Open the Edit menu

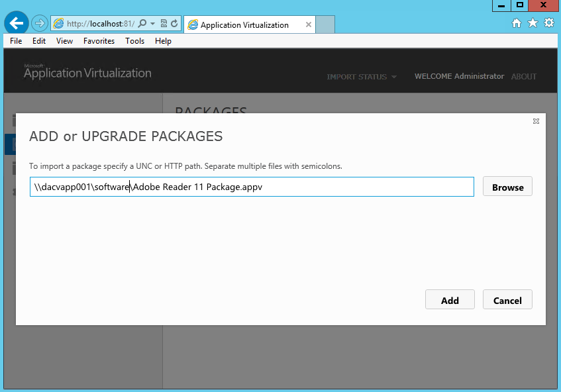(x=39, y=41)
